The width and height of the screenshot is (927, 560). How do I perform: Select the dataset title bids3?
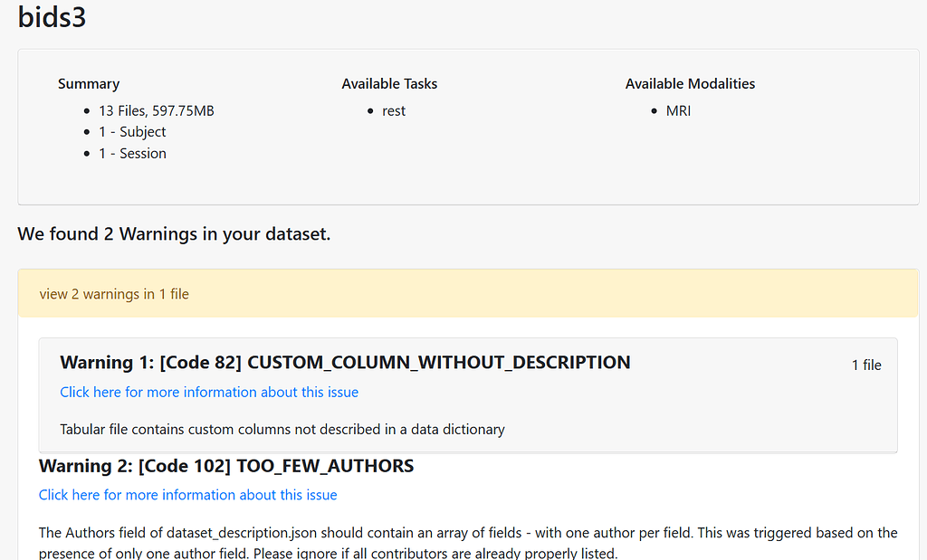click(x=50, y=17)
